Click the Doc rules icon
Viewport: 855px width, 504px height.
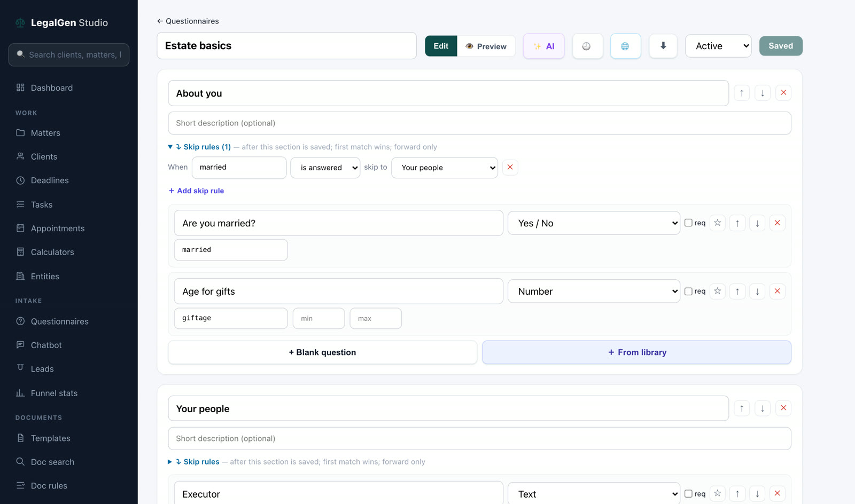click(20, 485)
